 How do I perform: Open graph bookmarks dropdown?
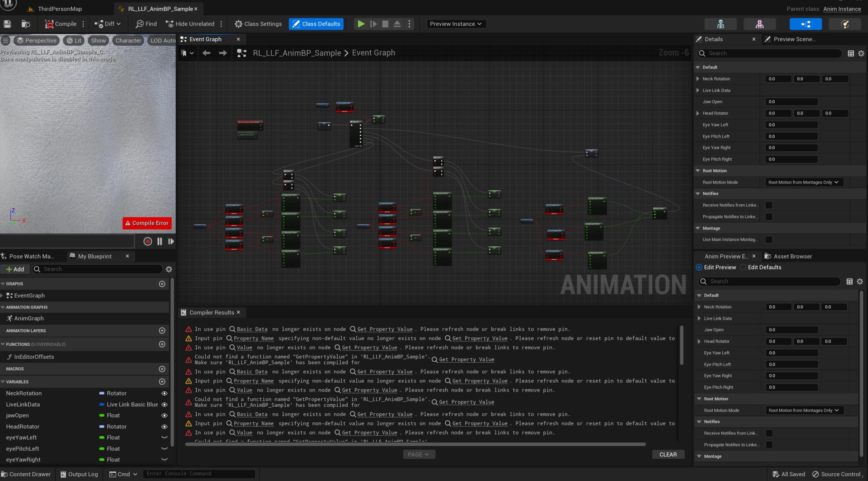187,53
